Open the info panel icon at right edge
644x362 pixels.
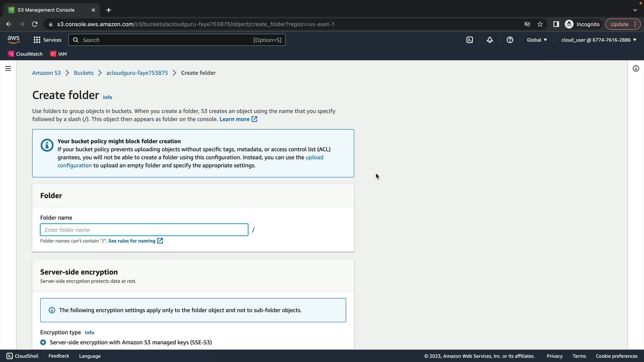coord(636,68)
